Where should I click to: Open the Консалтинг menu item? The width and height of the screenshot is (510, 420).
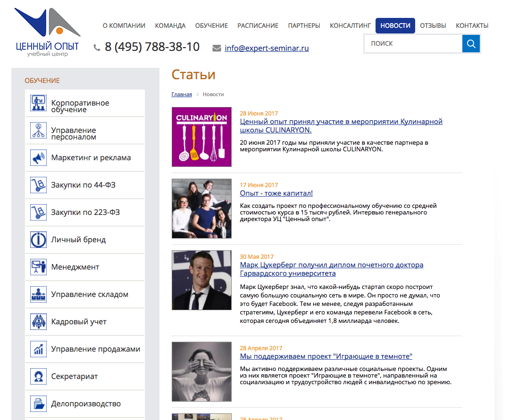(x=350, y=25)
